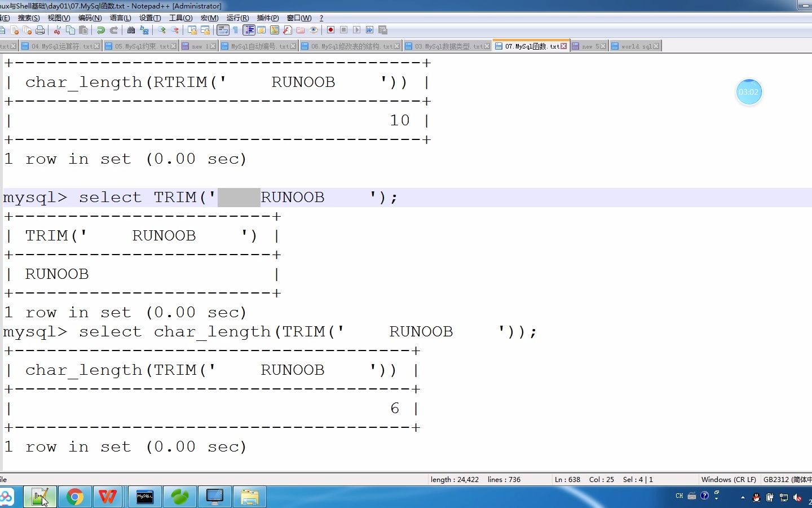Open Find dialog with the binoculars icon
This screenshot has height=508, width=812.
pos(131,30)
